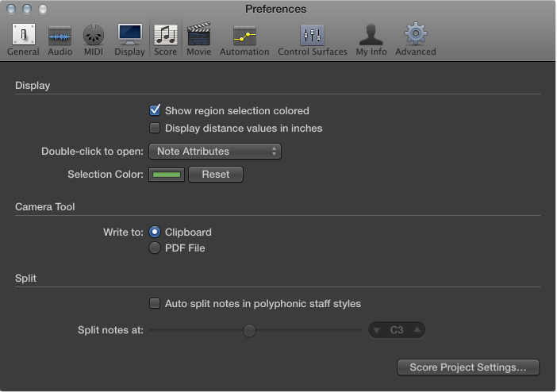
Task: Open the Control Surfaces preferences pane
Action: [x=313, y=40]
